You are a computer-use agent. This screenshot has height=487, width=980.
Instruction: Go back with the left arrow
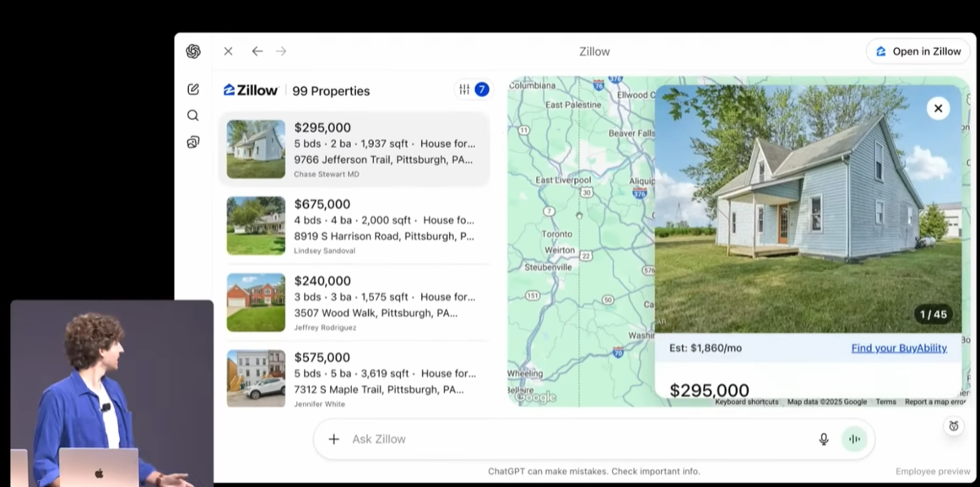point(257,51)
